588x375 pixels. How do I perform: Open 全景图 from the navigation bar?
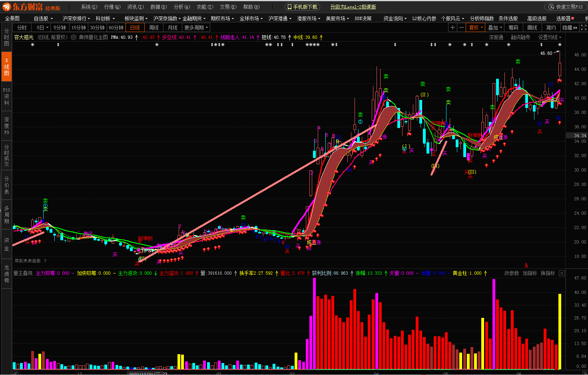pyautogui.click(x=12, y=18)
